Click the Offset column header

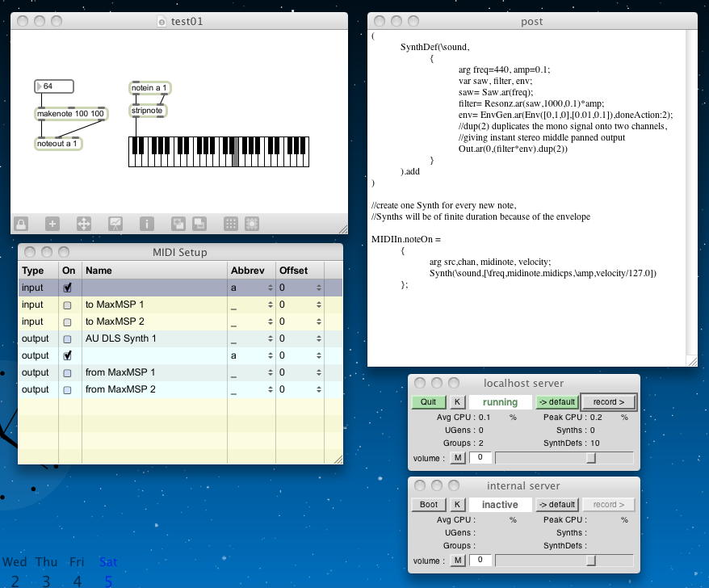point(300,271)
